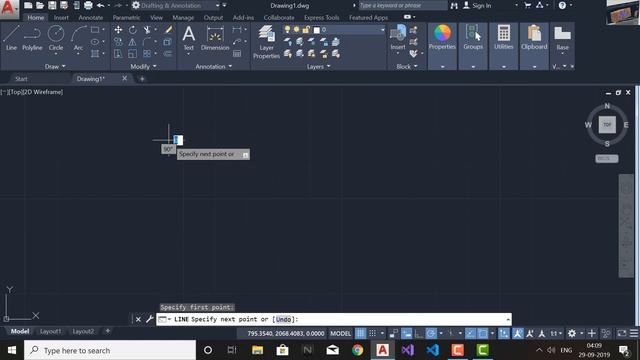Click Sign In
The height and width of the screenshot is (360, 640).
tap(477, 6)
